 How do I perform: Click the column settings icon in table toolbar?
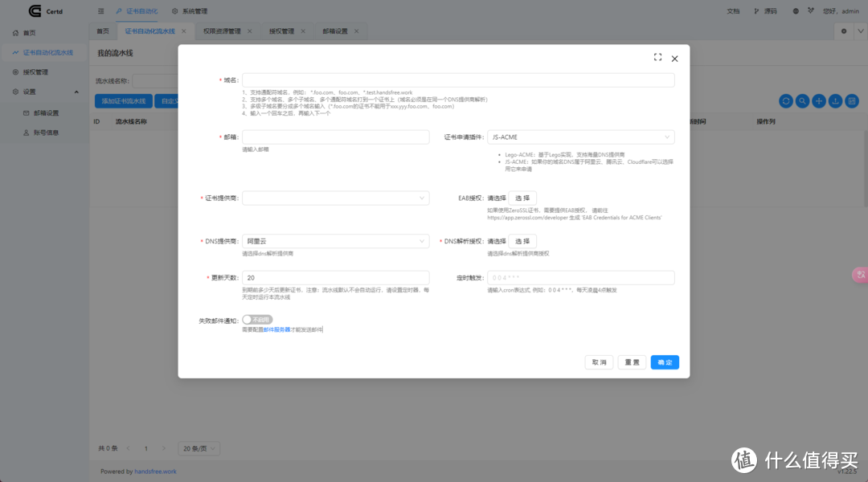pyautogui.click(x=851, y=100)
